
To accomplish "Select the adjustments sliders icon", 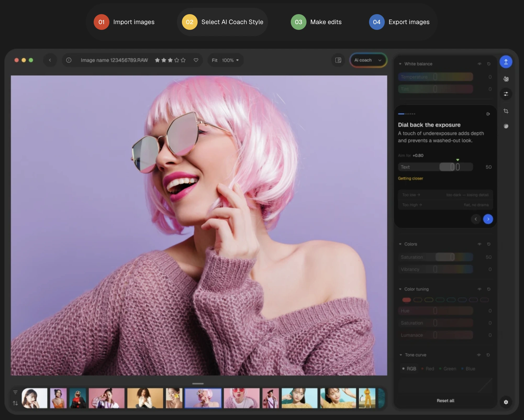I will pos(506,94).
